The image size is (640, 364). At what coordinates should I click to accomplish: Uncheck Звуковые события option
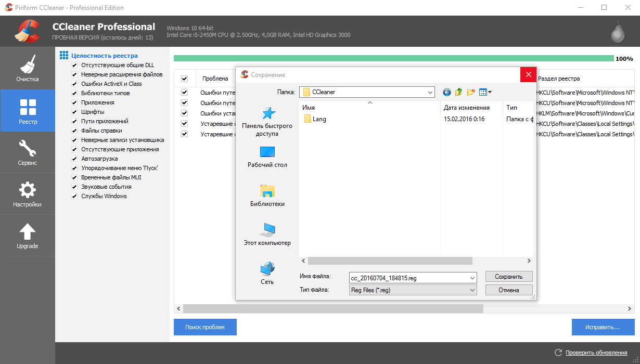pyautogui.click(x=74, y=187)
